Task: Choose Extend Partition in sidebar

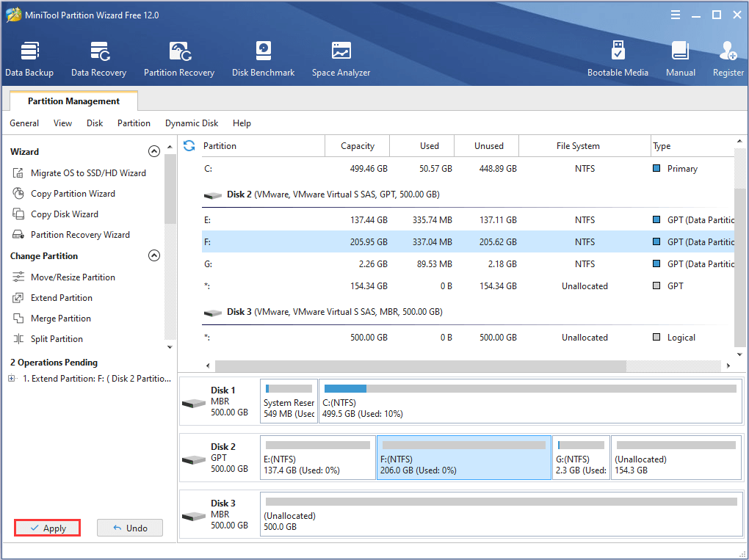Action: click(x=52, y=297)
